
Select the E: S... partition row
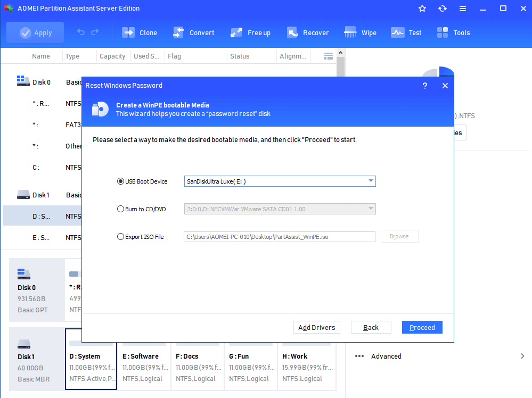click(x=43, y=238)
